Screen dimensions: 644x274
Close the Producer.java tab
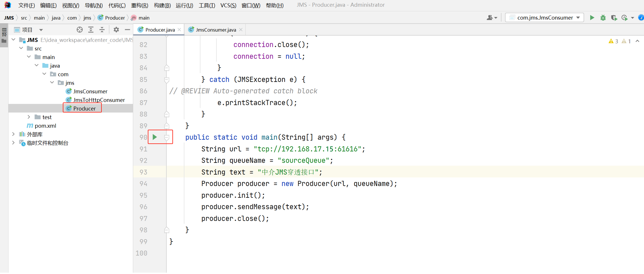pos(179,30)
